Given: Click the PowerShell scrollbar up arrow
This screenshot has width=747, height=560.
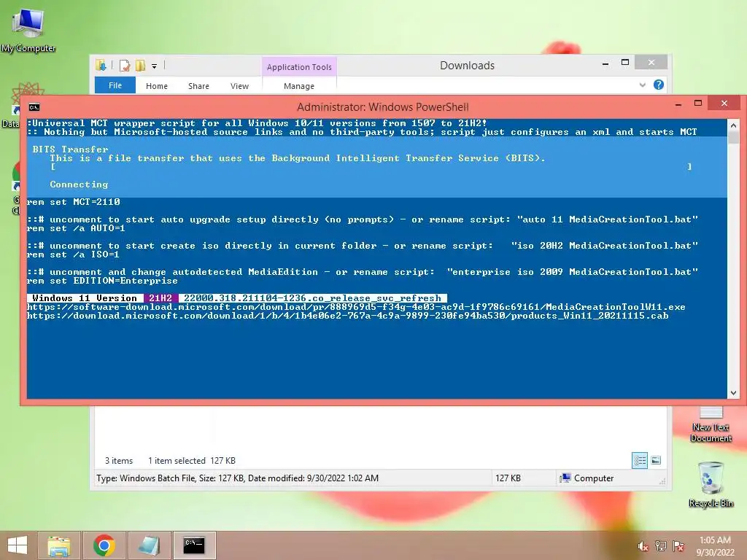Looking at the screenshot, I should pos(734,125).
